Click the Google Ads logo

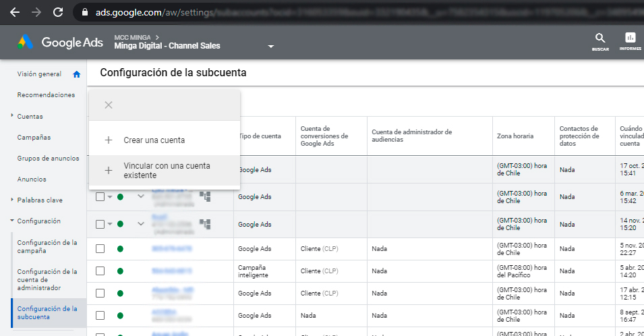61,43
